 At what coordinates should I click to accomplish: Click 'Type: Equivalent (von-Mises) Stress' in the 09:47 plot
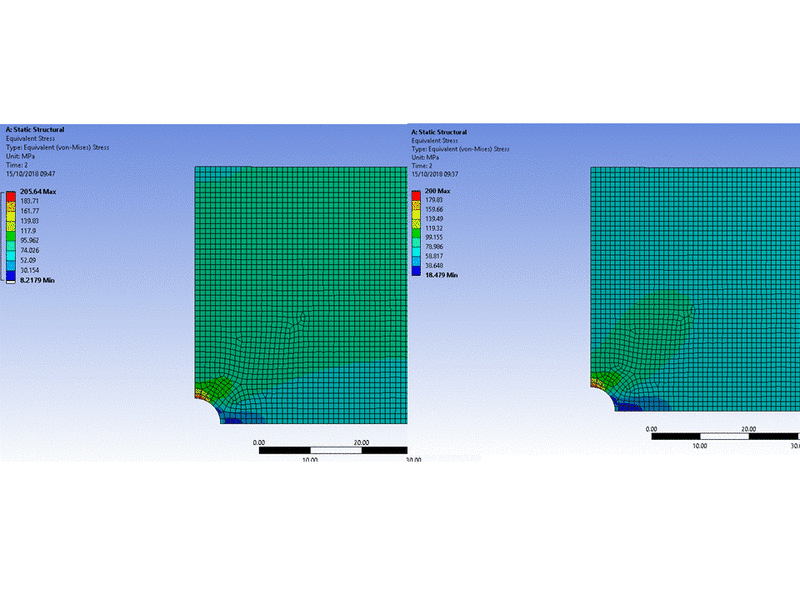tap(58, 147)
